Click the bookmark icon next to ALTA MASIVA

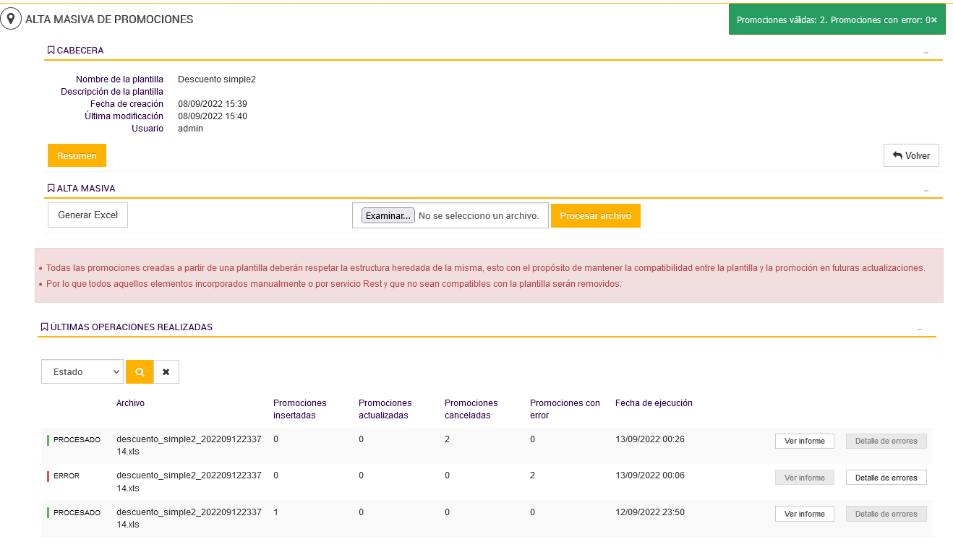51,189
